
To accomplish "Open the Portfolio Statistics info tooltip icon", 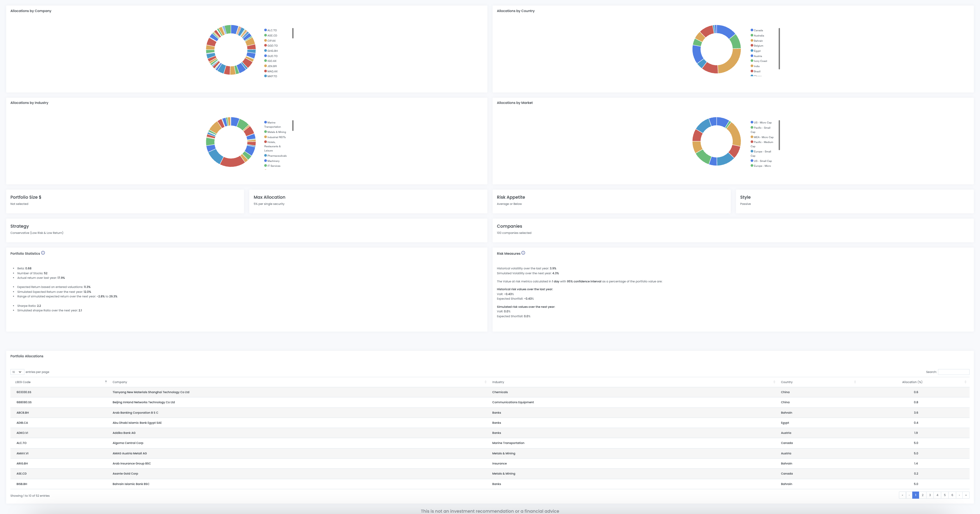I will pyautogui.click(x=43, y=253).
